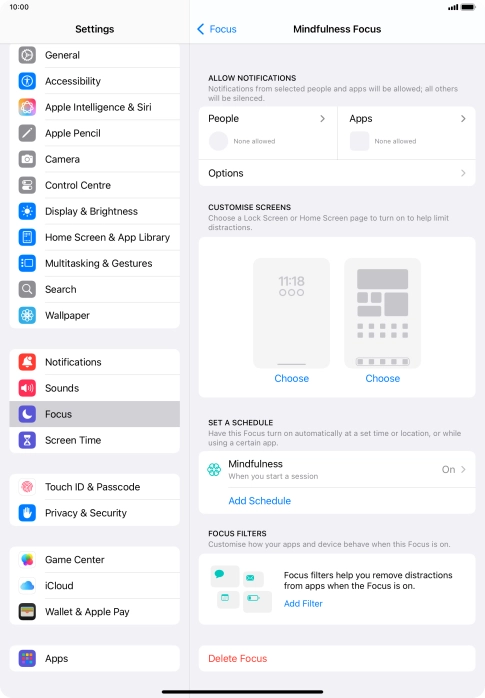Tap Delete Focus button

tap(238, 658)
